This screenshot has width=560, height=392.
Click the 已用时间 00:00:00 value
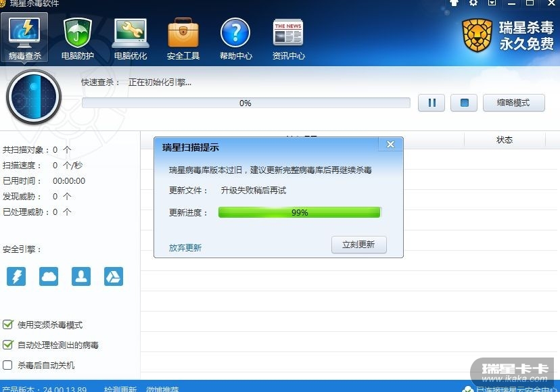(x=69, y=181)
